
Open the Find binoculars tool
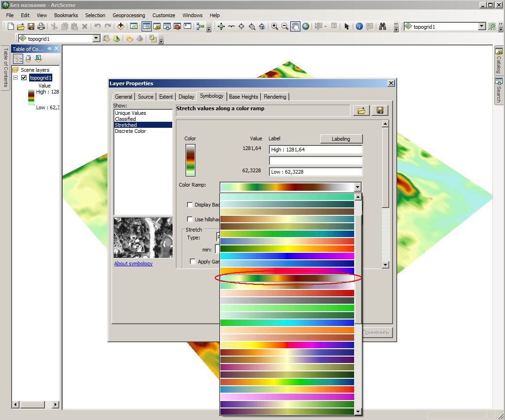382,26
